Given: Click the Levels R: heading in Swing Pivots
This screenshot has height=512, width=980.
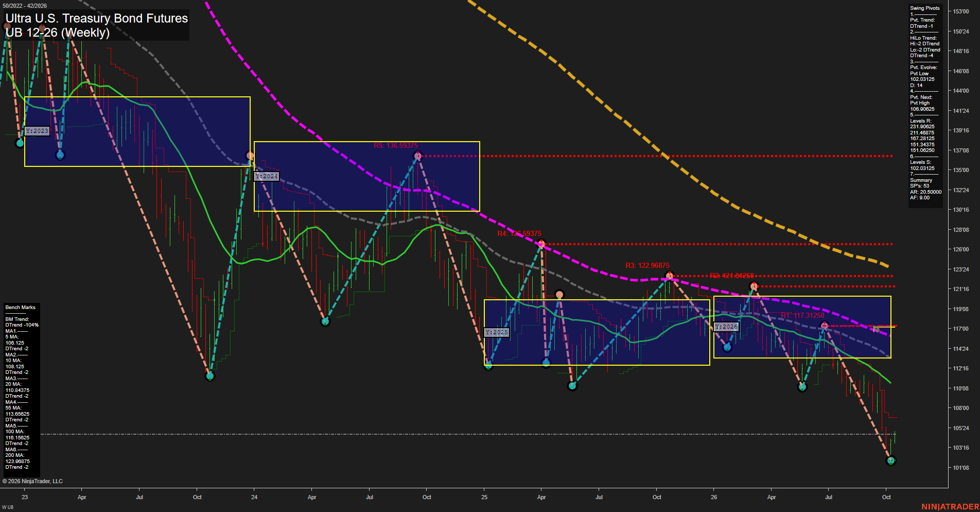Looking at the screenshot, I should click(921, 121).
